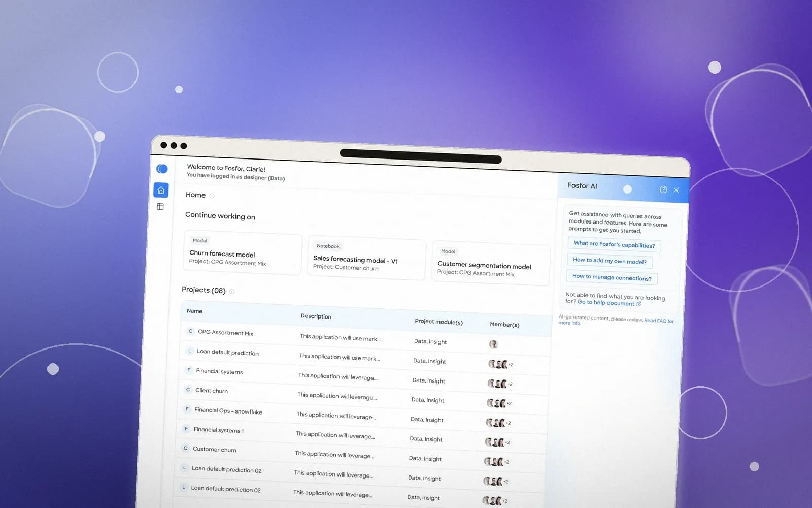This screenshot has width=812, height=508.
Task: View member avatars on the Loan default prediction row
Action: pos(500,364)
